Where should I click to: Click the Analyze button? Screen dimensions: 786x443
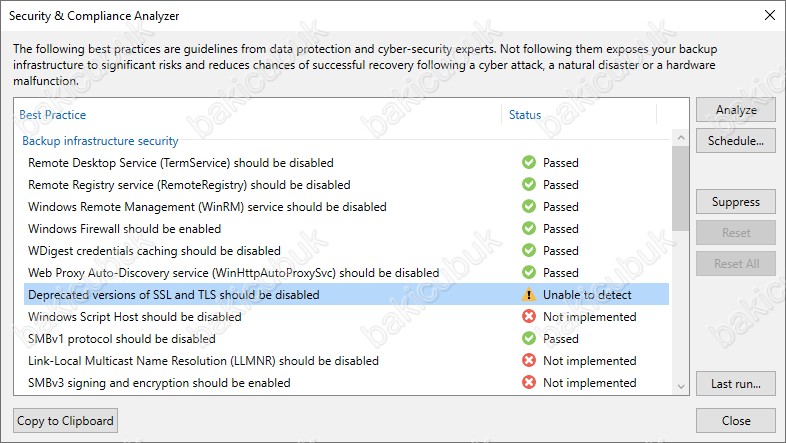click(x=735, y=110)
